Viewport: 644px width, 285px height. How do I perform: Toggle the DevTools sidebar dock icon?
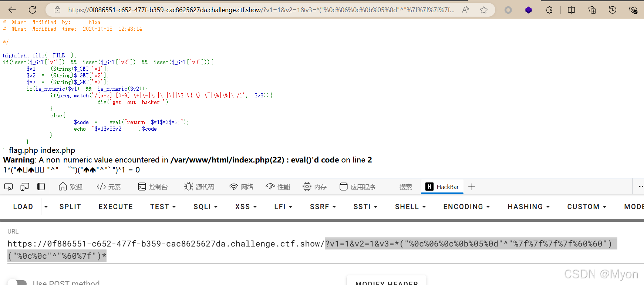(x=41, y=187)
